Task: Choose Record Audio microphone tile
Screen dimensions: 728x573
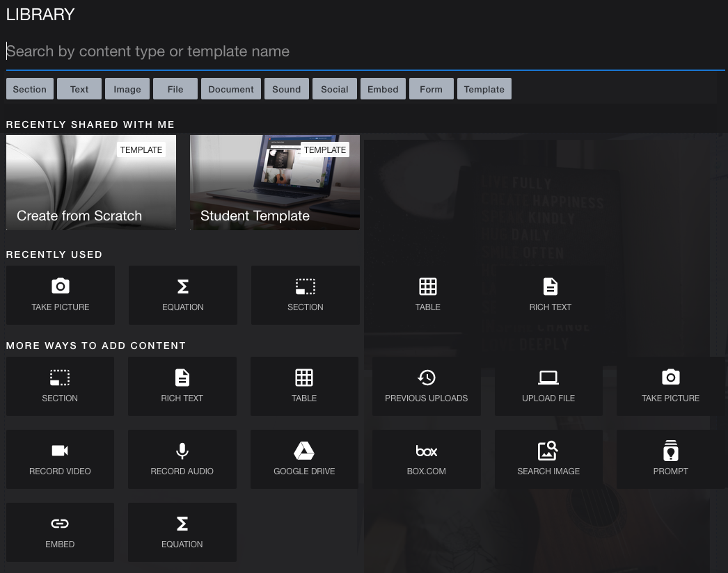Action: tap(182, 459)
